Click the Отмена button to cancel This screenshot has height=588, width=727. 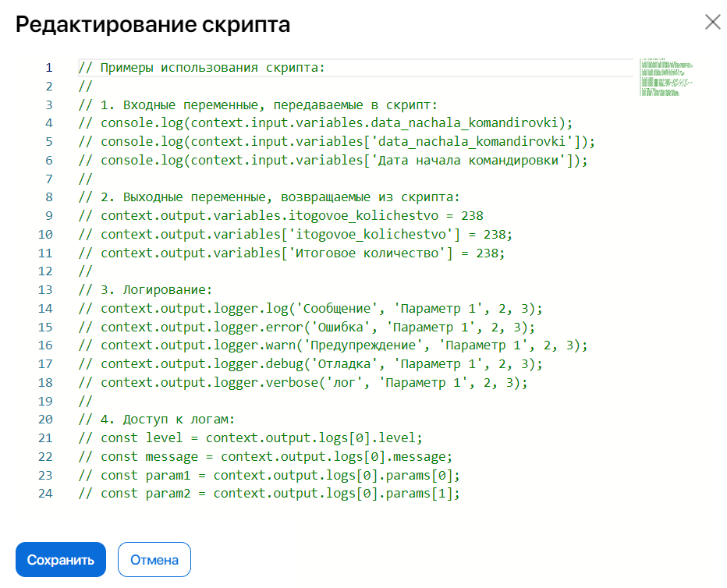pyautogui.click(x=154, y=559)
